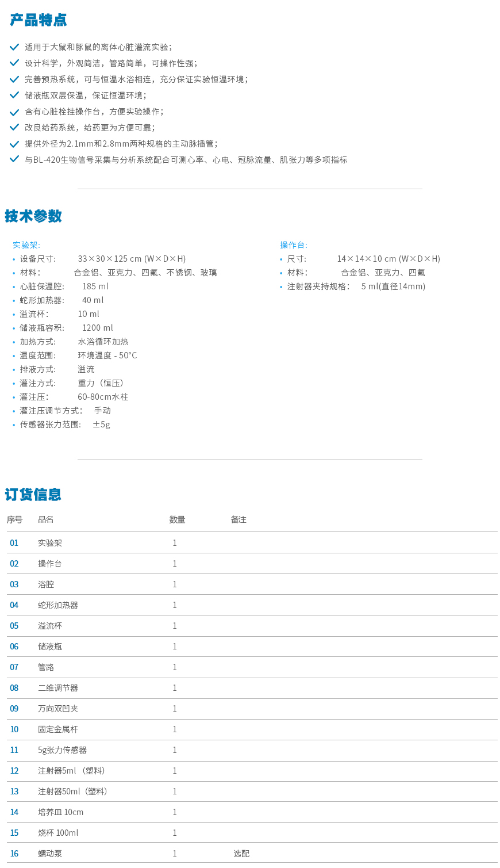This screenshot has width=500, height=868.
Task: Click the 二维调节器 order row name
Action: click(x=58, y=688)
